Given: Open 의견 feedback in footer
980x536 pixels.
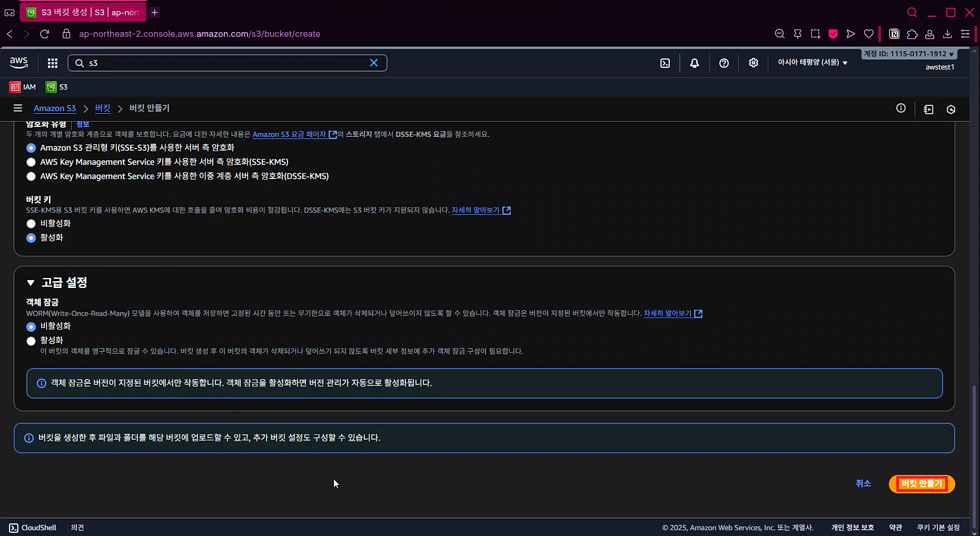Looking at the screenshot, I should 77,528.
